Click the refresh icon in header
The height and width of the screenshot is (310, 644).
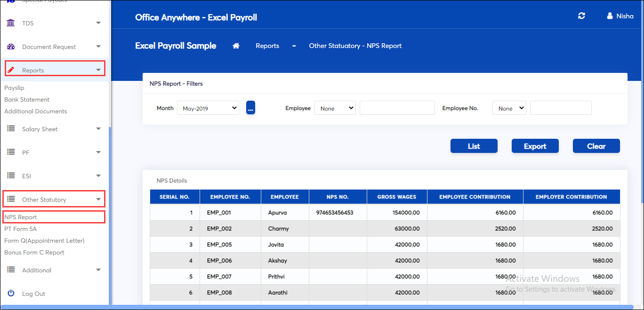[x=582, y=16]
